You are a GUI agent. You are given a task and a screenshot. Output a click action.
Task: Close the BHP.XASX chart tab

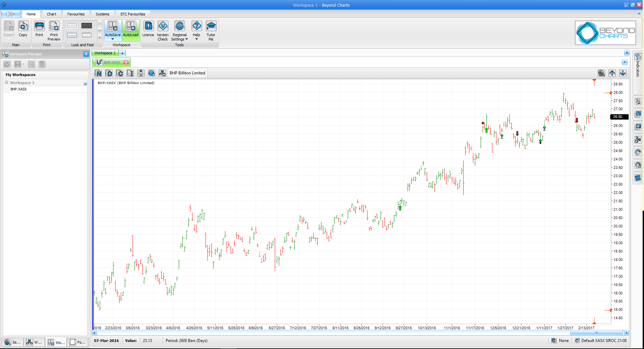click(126, 62)
